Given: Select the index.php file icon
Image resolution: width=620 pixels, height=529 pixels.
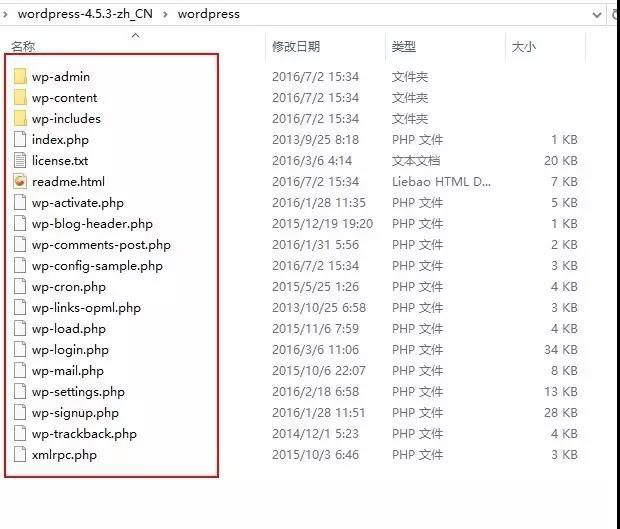Looking at the screenshot, I should tap(20, 139).
